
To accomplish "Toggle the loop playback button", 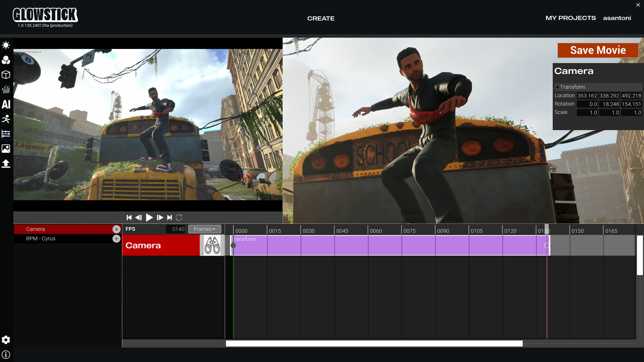I will coord(179,218).
